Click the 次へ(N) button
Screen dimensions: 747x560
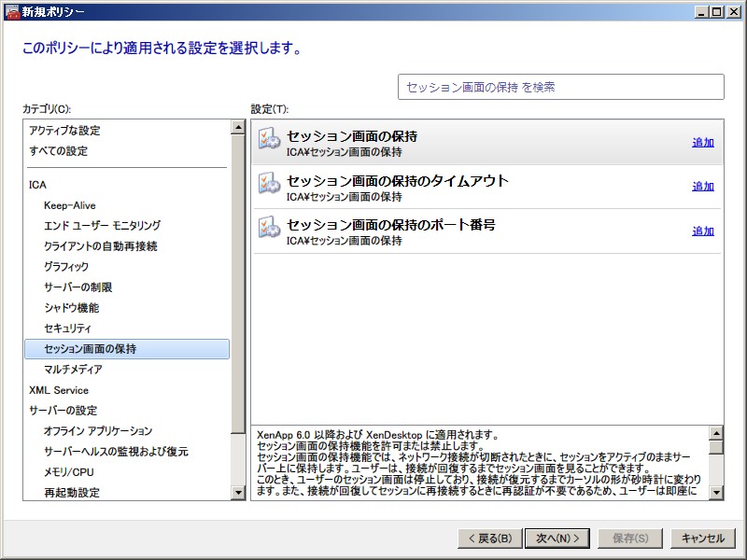[x=557, y=539]
